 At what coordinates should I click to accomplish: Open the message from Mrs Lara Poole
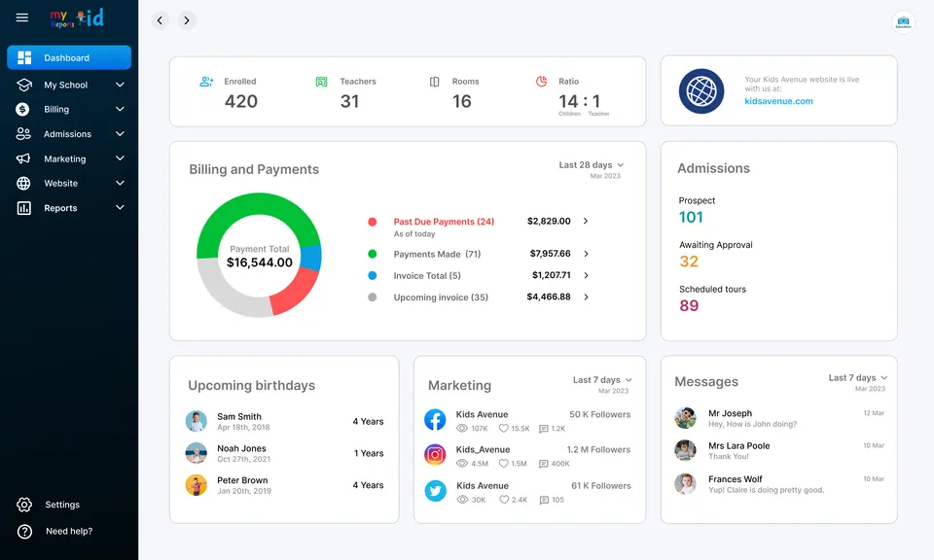point(779,450)
